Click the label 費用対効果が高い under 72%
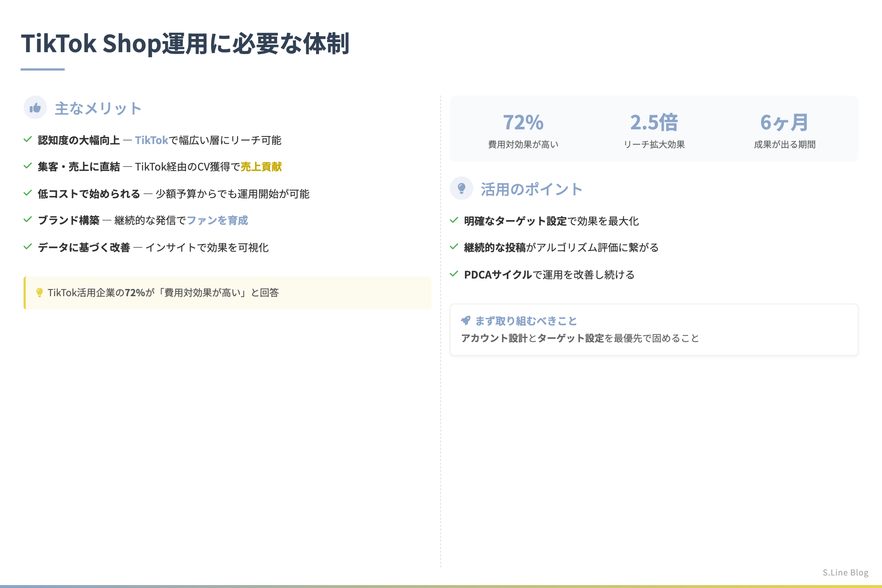This screenshot has height=588, width=882. [523, 145]
